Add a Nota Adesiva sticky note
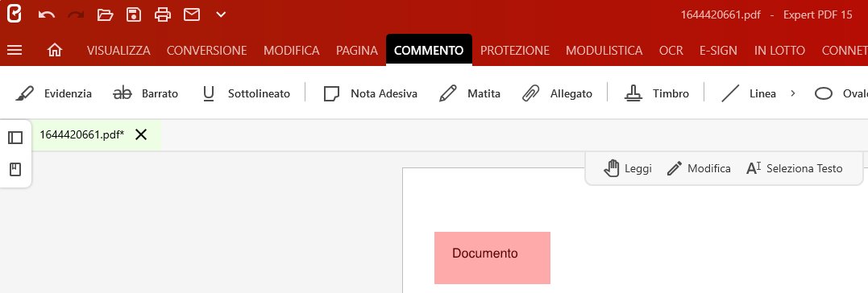Image resolution: width=868 pixels, height=293 pixels. click(x=371, y=94)
